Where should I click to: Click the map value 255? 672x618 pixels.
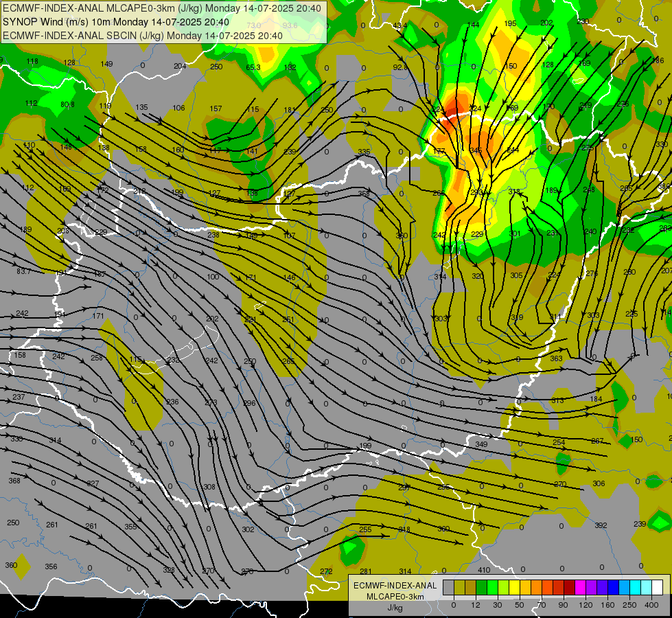click(x=365, y=529)
